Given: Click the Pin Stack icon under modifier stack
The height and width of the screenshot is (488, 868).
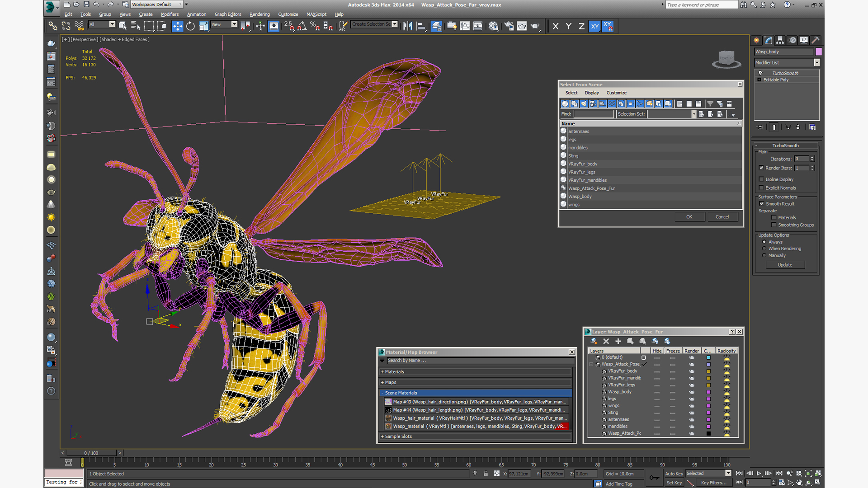Looking at the screenshot, I should pos(760,127).
